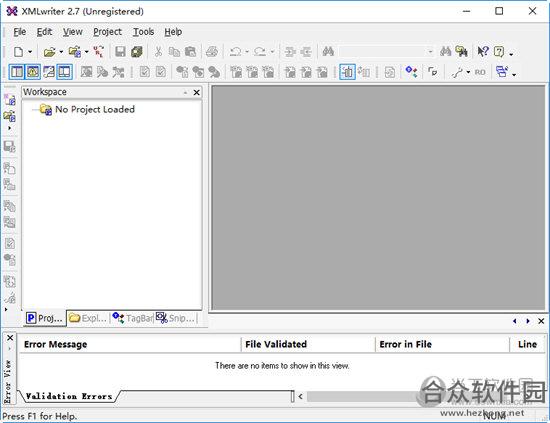The height and width of the screenshot is (423, 550).
Task: Open the New document dropdown arrow
Action: (x=30, y=52)
